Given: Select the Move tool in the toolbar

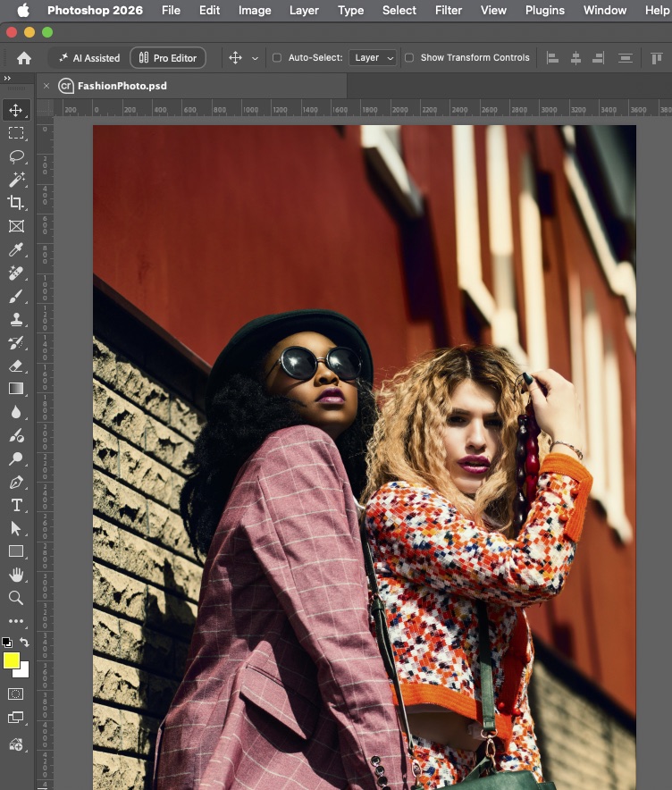Looking at the screenshot, I should [x=15, y=110].
